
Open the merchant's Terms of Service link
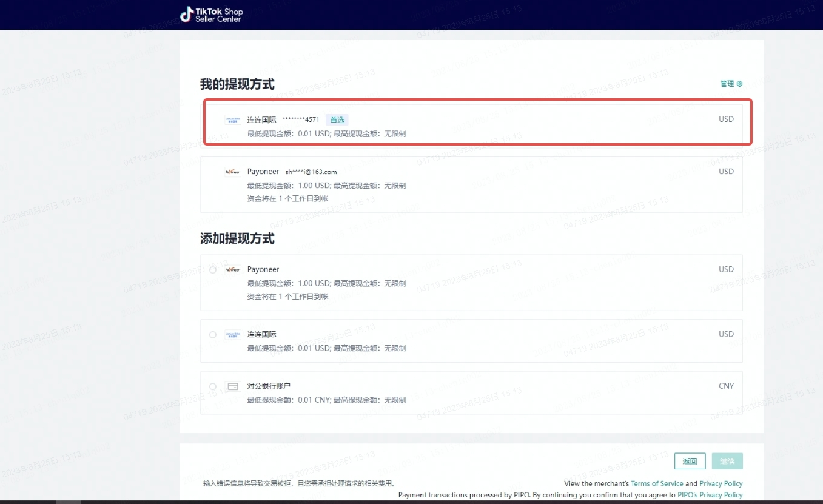pos(657,483)
